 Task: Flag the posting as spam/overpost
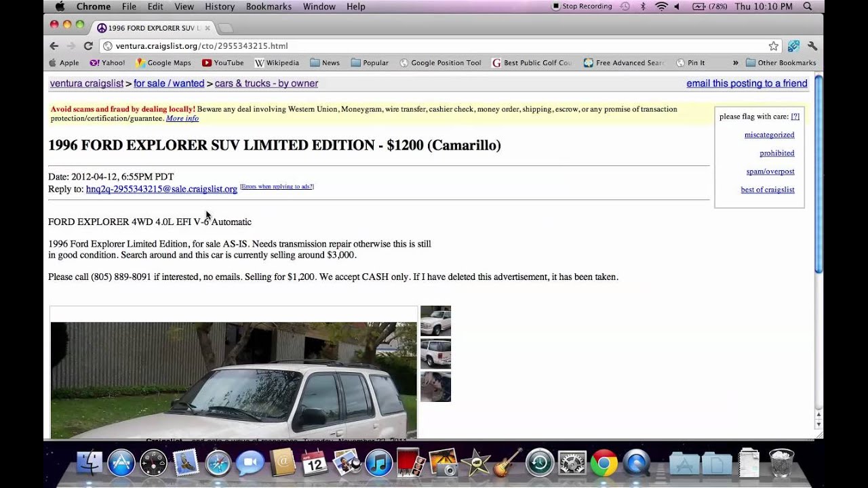pos(770,171)
